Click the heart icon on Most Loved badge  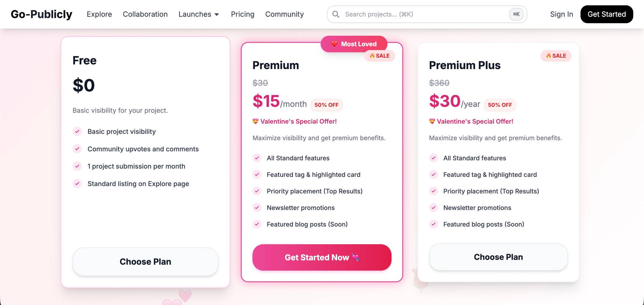point(334,44)
